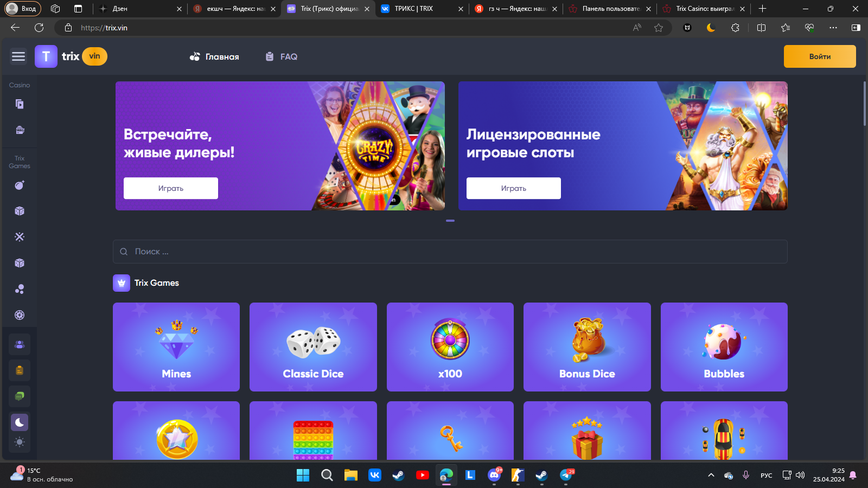The width and height of the screenshot is (868, 488).
Task: Open Discord from the taskbar
Action: [494, 475]
